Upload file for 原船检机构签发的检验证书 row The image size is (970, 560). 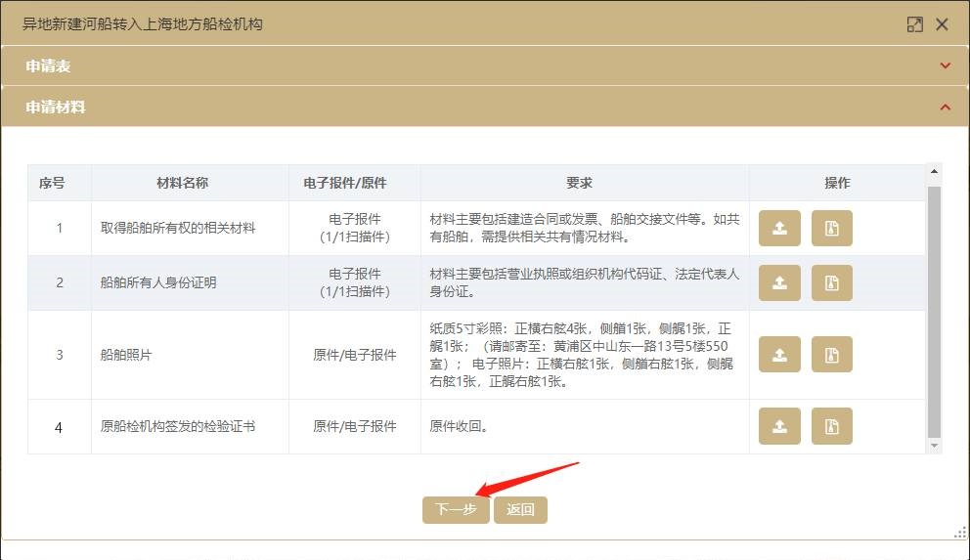point(779,426)
